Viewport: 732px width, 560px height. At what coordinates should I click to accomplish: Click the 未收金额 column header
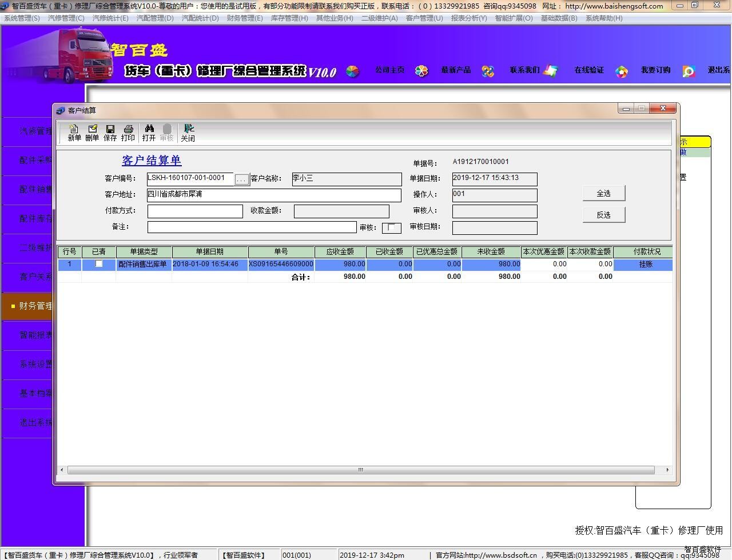491,252
